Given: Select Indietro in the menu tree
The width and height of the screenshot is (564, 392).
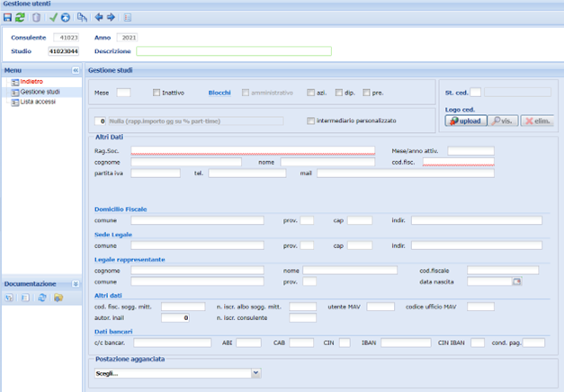Looking at the screenshot, I should (x=31, y=82).
